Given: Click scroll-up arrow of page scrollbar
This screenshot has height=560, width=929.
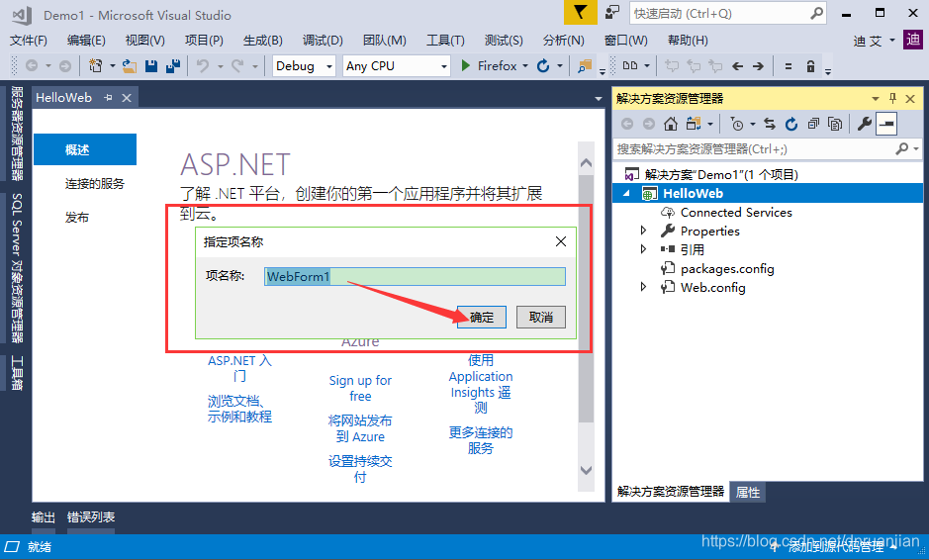Looking at the screenshot, I should [586, 162].
